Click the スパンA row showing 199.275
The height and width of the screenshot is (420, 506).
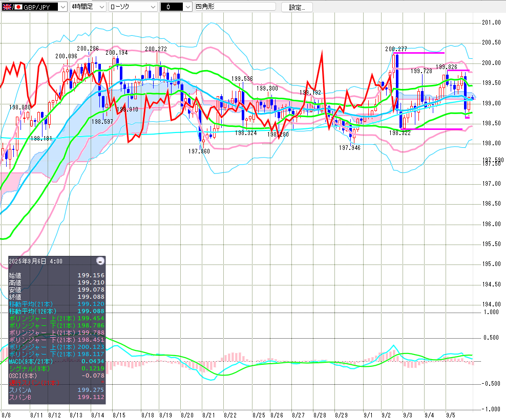tap(57, 390)
